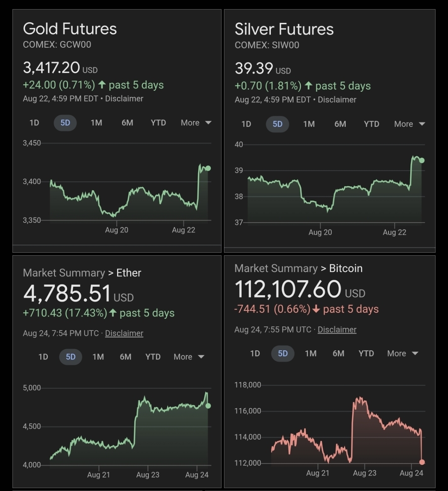Select the 1D tab on Gold Futures
The height and width of the screenshot is (491, 448).
pos(34,123)
